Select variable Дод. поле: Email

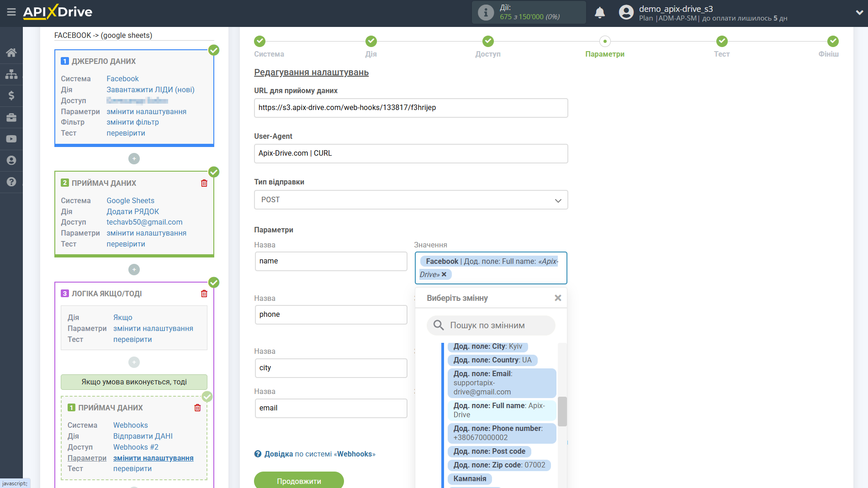(502, 383)
